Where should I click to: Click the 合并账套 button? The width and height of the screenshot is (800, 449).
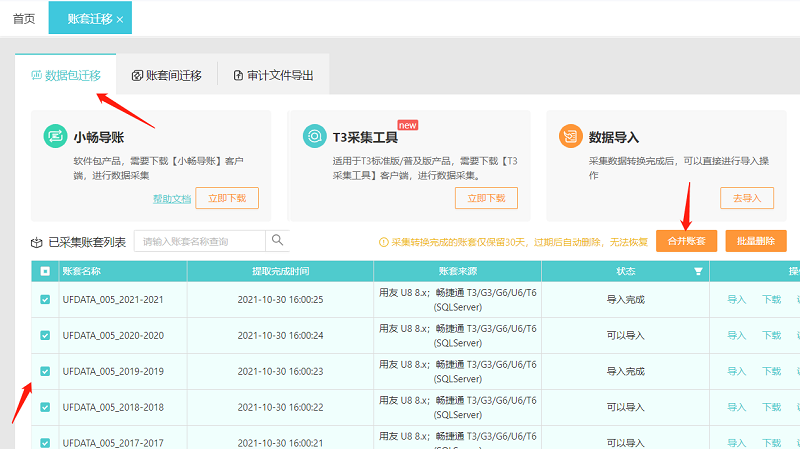[x=686, y=241]
